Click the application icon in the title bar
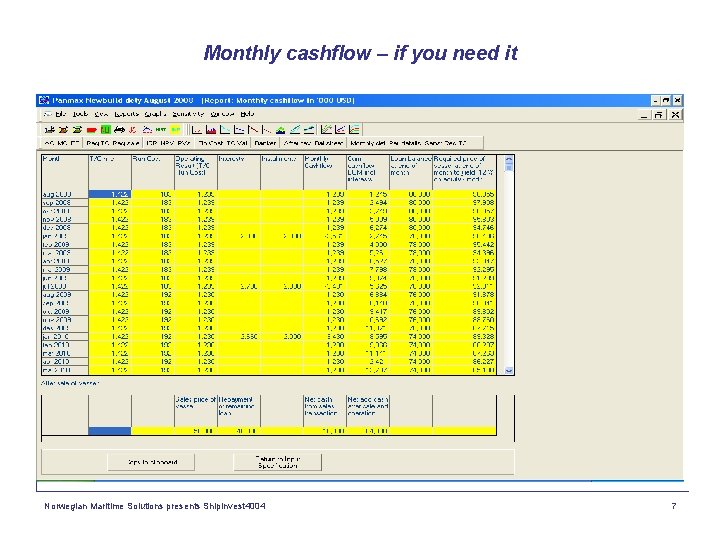 (44, 100)
